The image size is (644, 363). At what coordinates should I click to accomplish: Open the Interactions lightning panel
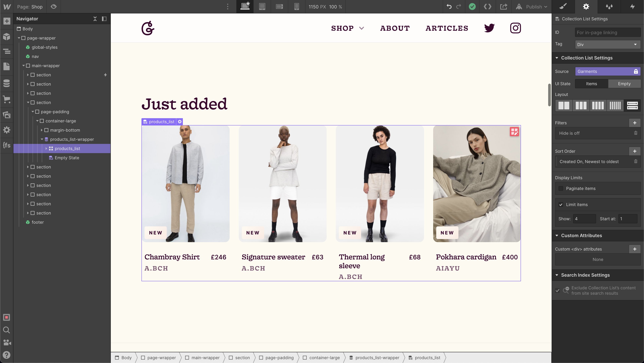(x=632, y=7)
